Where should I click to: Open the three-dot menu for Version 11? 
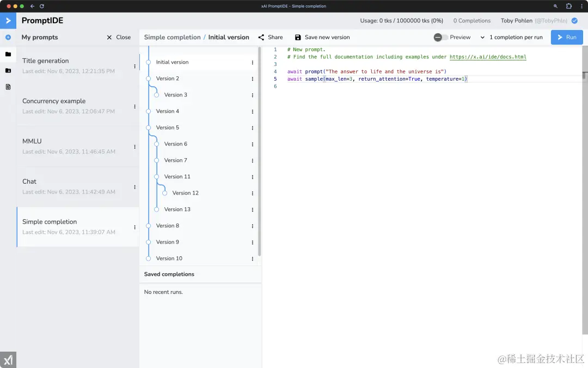point(253,177)
